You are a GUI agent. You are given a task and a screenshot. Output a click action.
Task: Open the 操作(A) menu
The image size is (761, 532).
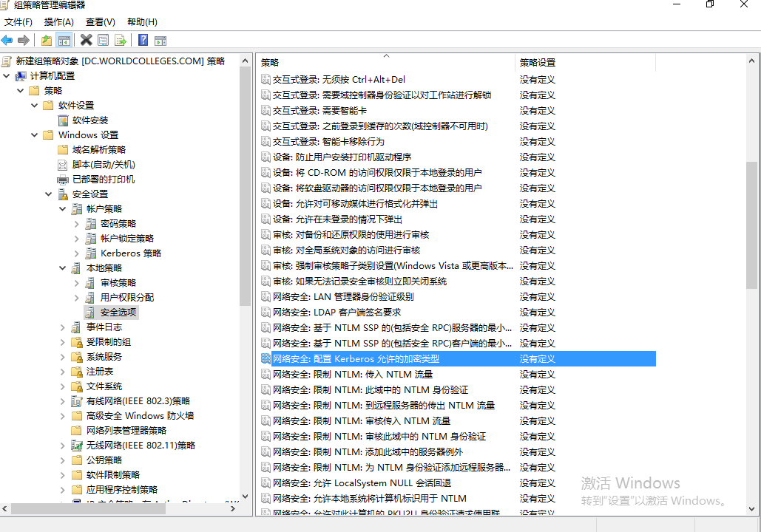(58, 21)
